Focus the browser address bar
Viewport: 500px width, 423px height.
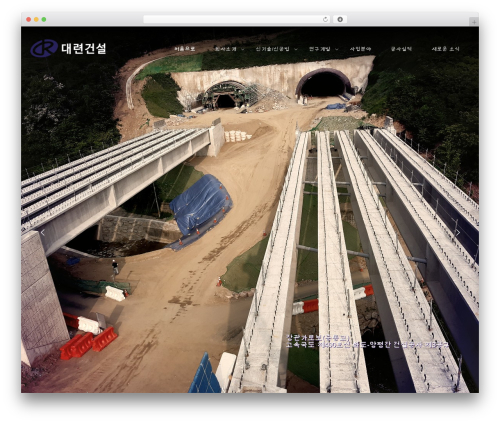232,19
